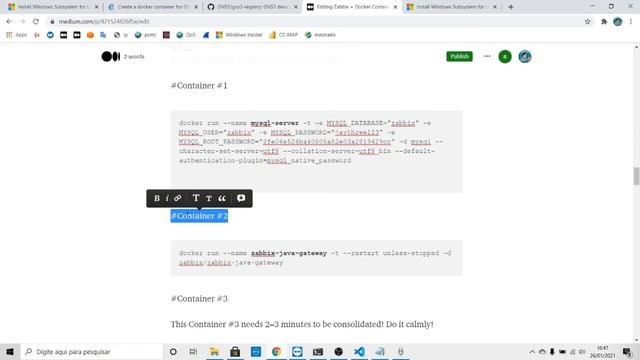Open a new browser tab
The height and width of the screenshot is (360, 640).
pyautogui.click(x=511, y=7)
